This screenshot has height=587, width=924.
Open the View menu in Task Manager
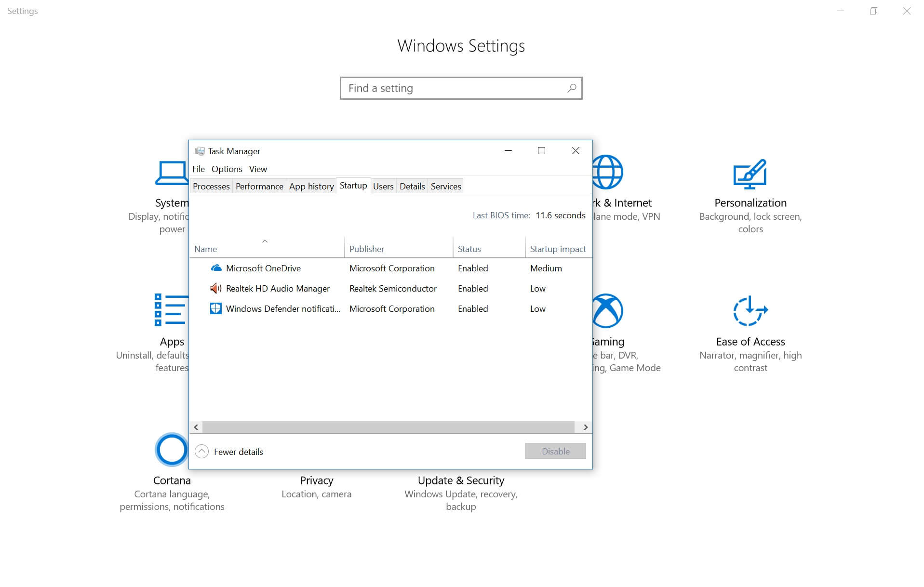258,169
